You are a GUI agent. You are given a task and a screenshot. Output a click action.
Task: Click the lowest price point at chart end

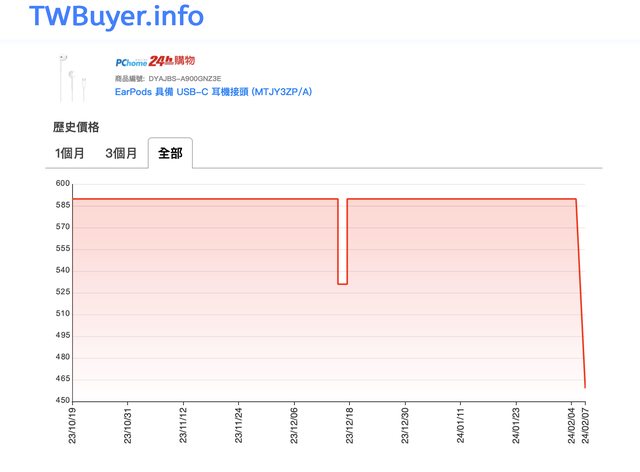(585, 386)
